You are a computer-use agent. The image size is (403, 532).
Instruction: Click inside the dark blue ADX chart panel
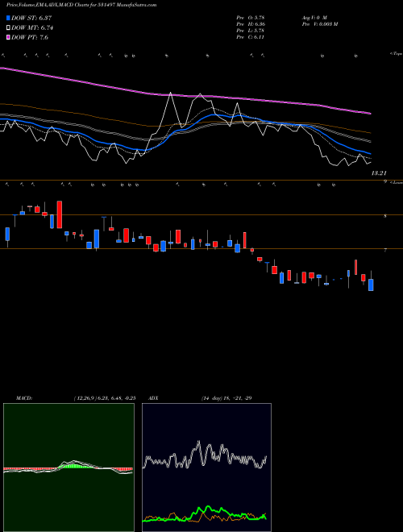[x=206, y=468]
